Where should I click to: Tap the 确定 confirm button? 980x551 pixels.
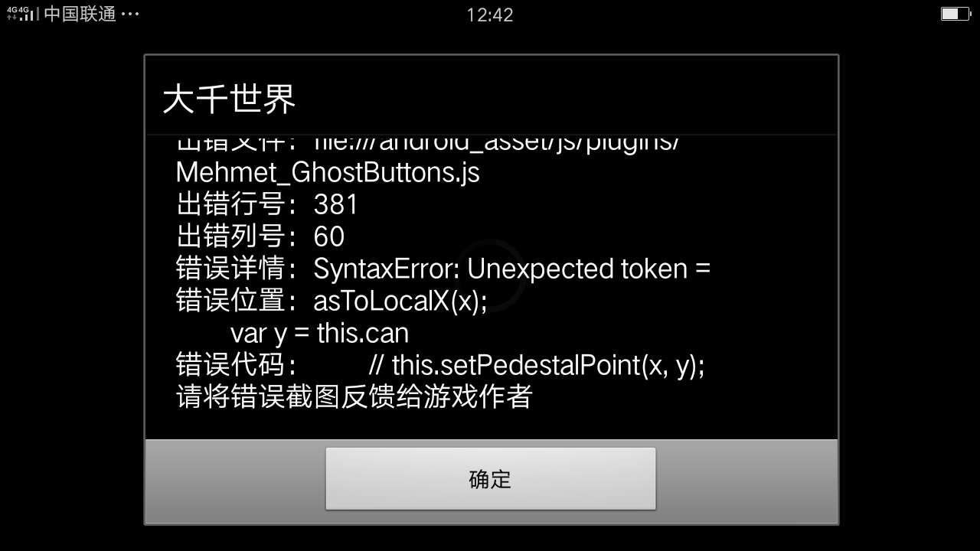490,479
